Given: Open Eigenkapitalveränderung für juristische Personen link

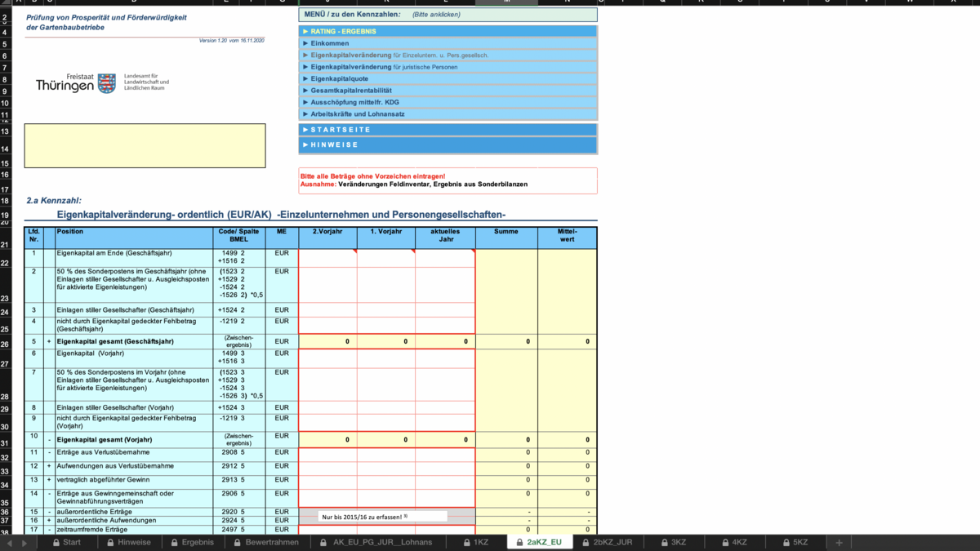Looking at the screenshot, I should (x=448, y=67).
